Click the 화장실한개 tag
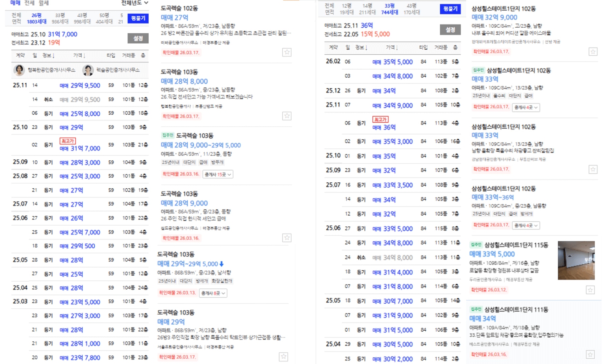Image resolution: width=602 pixels, height=364 pixels. (x=222, y=281)
